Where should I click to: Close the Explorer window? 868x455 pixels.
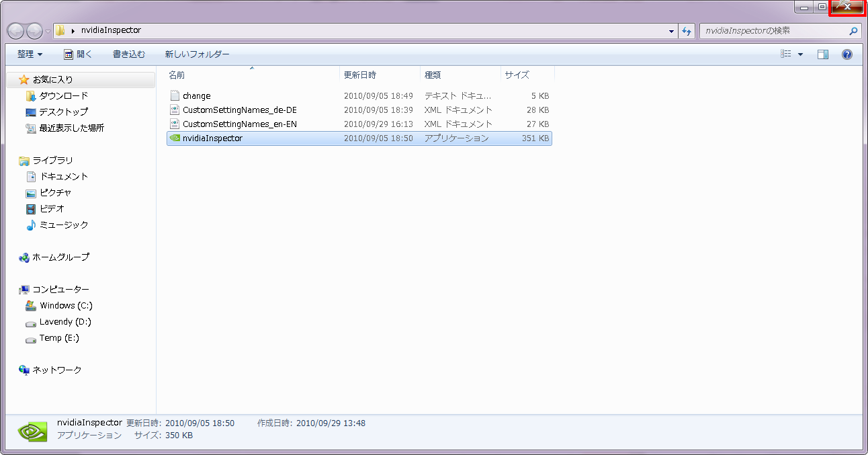tap(847, 7)
